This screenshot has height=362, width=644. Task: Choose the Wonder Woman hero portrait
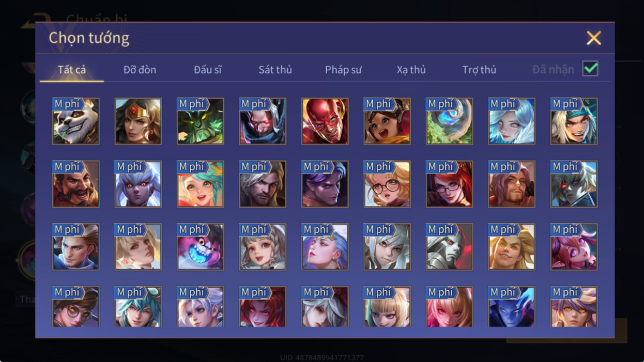click(x=138, y=121)
